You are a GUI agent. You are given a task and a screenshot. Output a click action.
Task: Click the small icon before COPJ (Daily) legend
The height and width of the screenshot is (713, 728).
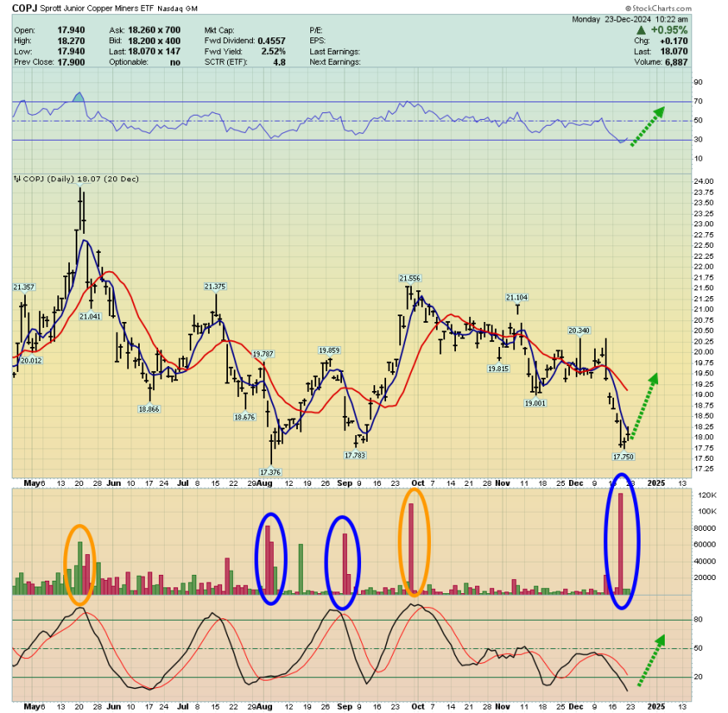point(17,179)
